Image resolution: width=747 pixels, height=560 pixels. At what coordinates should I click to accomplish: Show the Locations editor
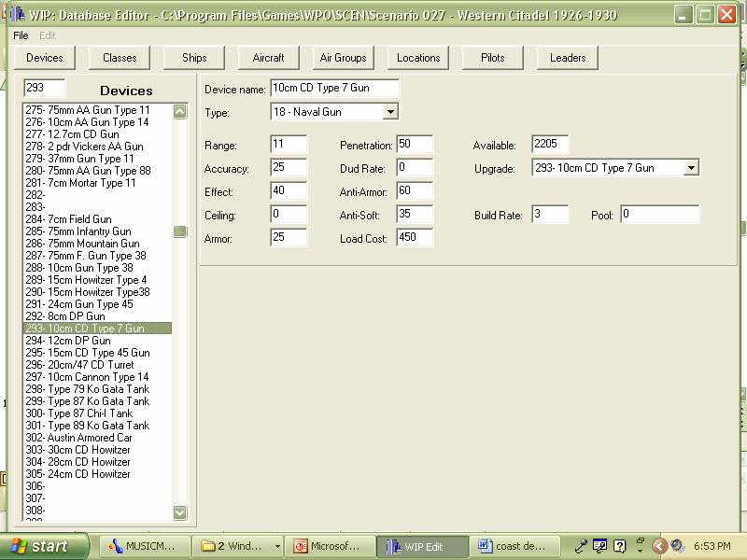[418, 58]
